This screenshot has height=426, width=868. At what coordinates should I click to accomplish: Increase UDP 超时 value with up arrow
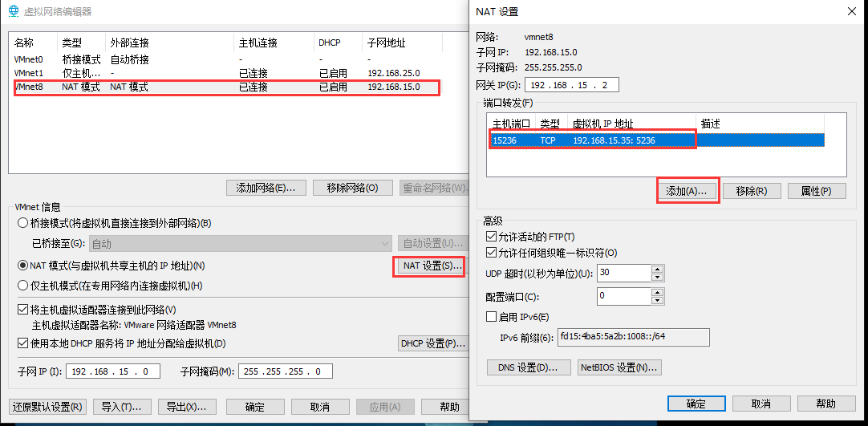[658, 269]
